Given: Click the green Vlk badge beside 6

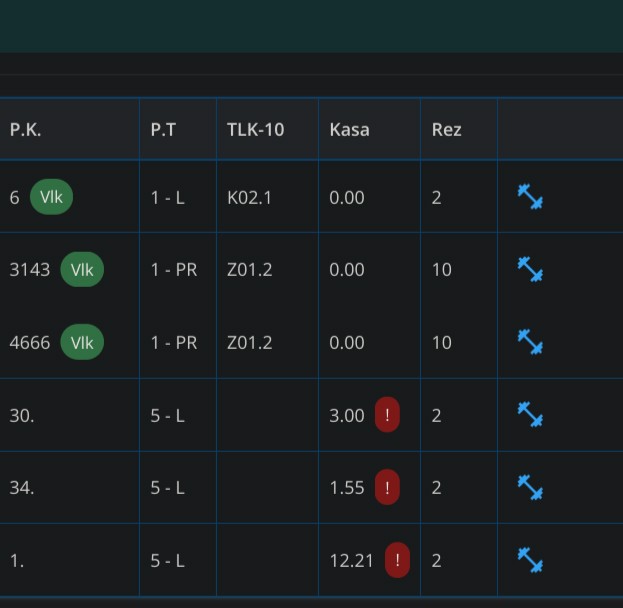Looking at the screenshot, I should click(51, 197).
